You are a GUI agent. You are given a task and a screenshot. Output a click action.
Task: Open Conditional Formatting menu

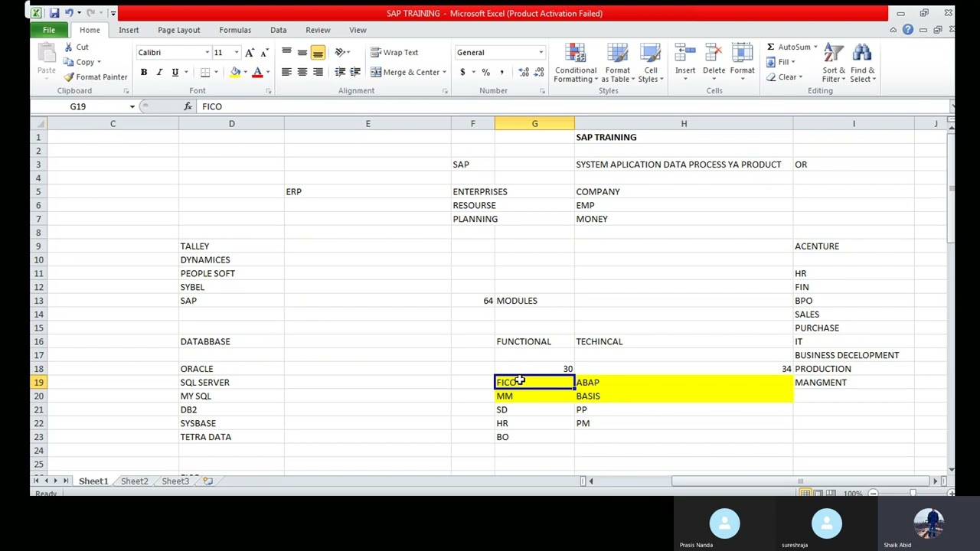pos(576,64)
